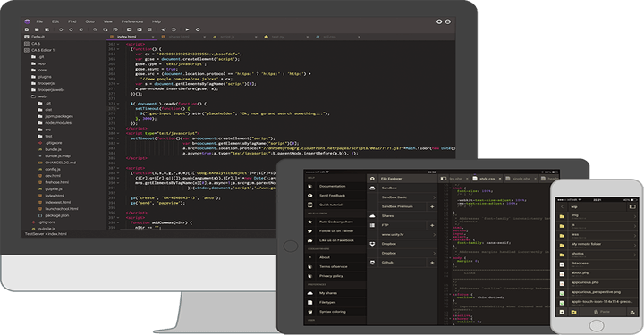Click the save icon in desktop toolbar
This screenshot has height=335, width=644.
(x=37, y=29)
